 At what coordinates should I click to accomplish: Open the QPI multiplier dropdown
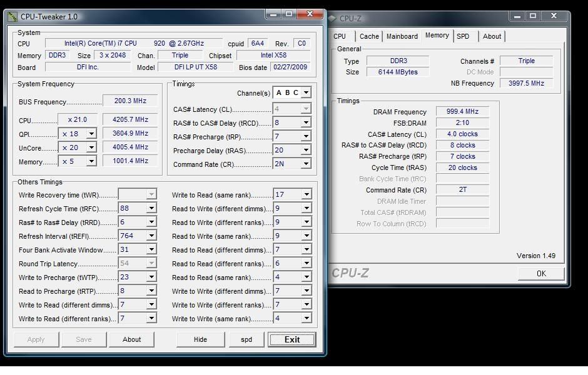pyautogui.click(x=91, y=134)
